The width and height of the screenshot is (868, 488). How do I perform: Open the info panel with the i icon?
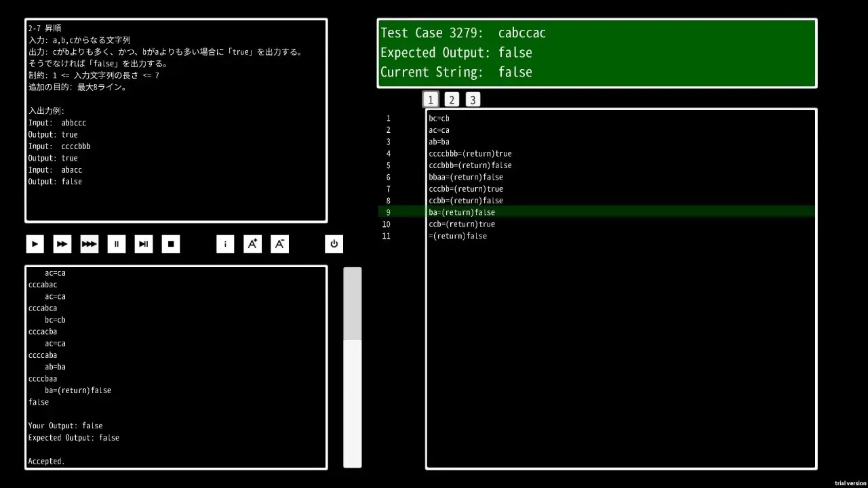(x=225, y=244)
